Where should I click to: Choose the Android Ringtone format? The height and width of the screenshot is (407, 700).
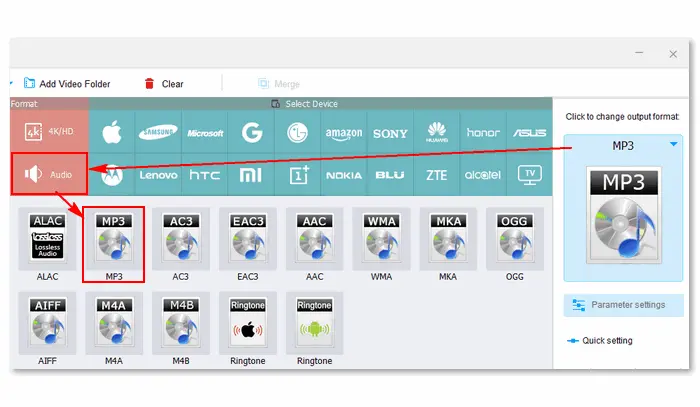(314, 324)
